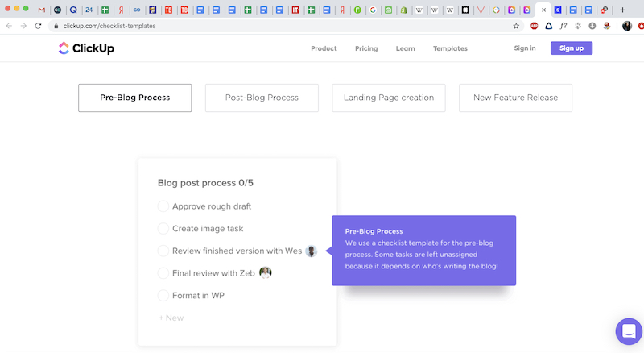This screenshot has height=353, width=644.
Task: Open the download arrow extension icon
Action: [592, 26]
